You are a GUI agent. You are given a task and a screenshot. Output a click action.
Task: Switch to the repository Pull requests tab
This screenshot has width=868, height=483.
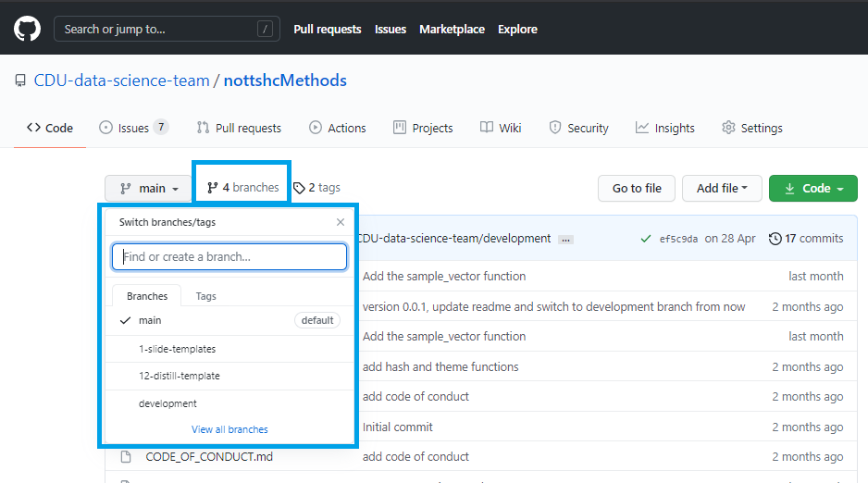pos(239,128)
